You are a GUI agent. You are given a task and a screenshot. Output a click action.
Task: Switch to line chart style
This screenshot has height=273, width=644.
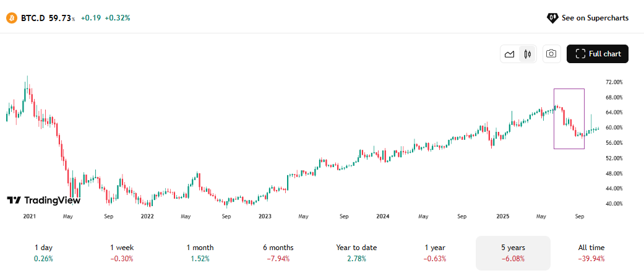[x=510, y=54]
